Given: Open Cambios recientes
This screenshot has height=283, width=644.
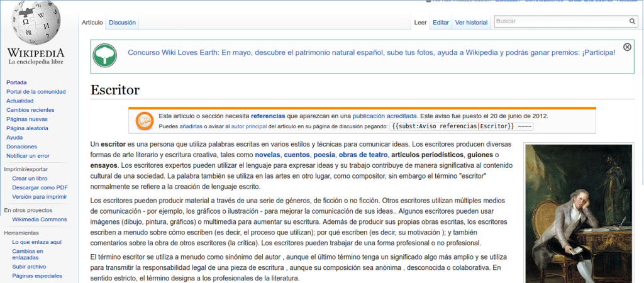Looking at the screenshot, I should click(x=30, y=110).
